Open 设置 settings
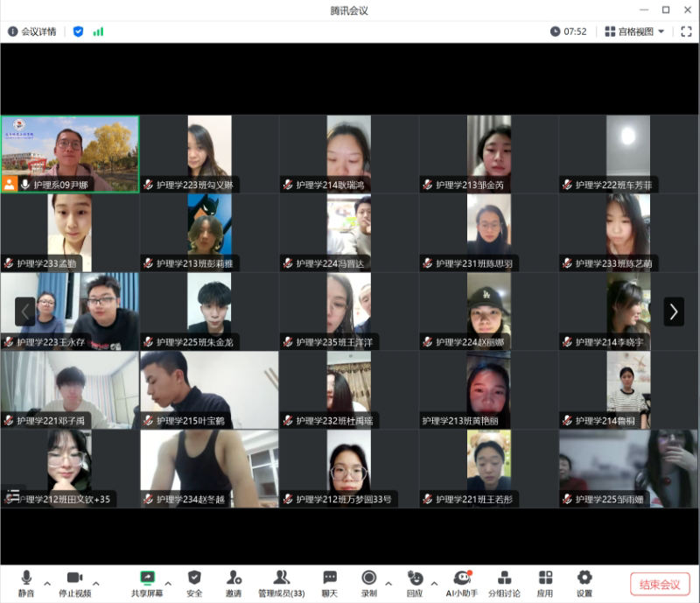Image resolution: width=700 pixels, height=603 pixels. click(x=584, y=583)
